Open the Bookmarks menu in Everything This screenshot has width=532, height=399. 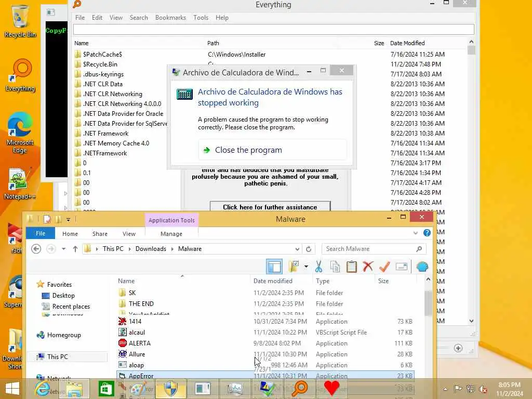[x=170, y=18]
